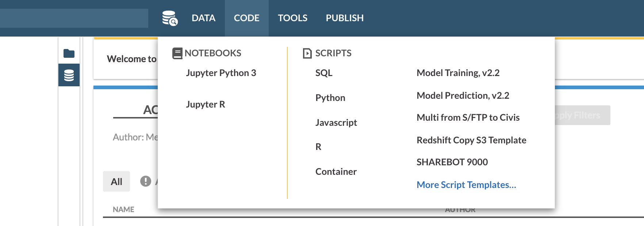Select Multi from S/FTP to Civis
The image size is (644, 226).
468,117
